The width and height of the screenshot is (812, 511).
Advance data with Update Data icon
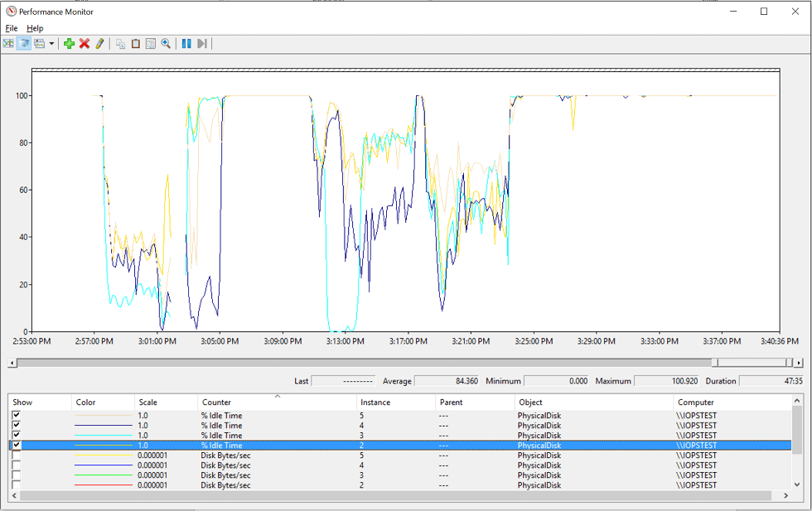point(202,43)
